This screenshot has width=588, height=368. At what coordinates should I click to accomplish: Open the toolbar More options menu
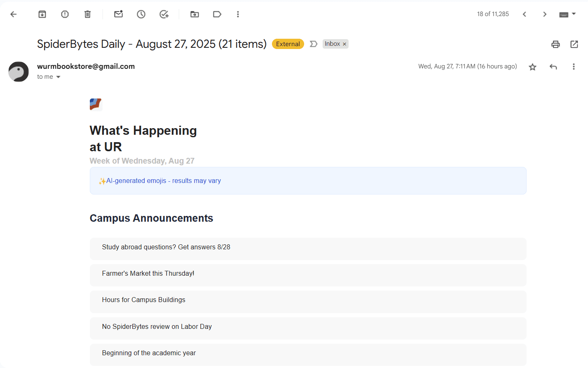click(x=238, y=14)
